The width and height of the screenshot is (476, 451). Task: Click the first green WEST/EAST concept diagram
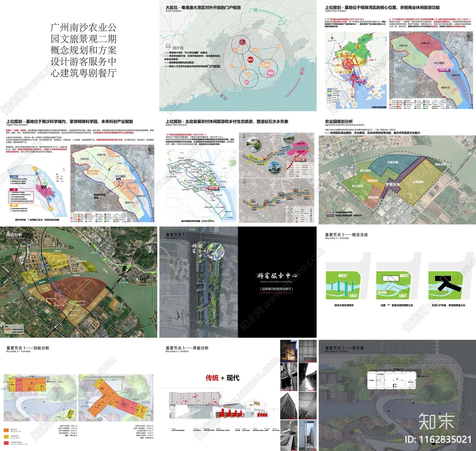pyautogui.click(x=343, y=285)
